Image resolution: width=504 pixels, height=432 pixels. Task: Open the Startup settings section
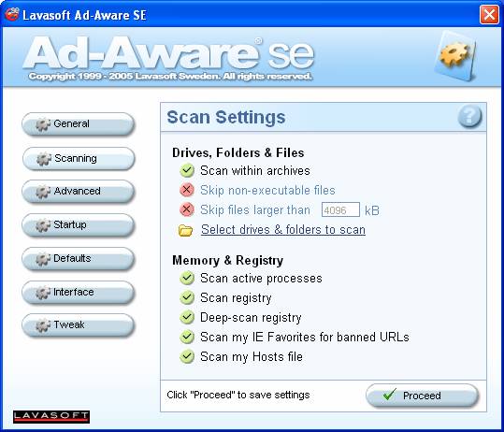tap(79, 224)
